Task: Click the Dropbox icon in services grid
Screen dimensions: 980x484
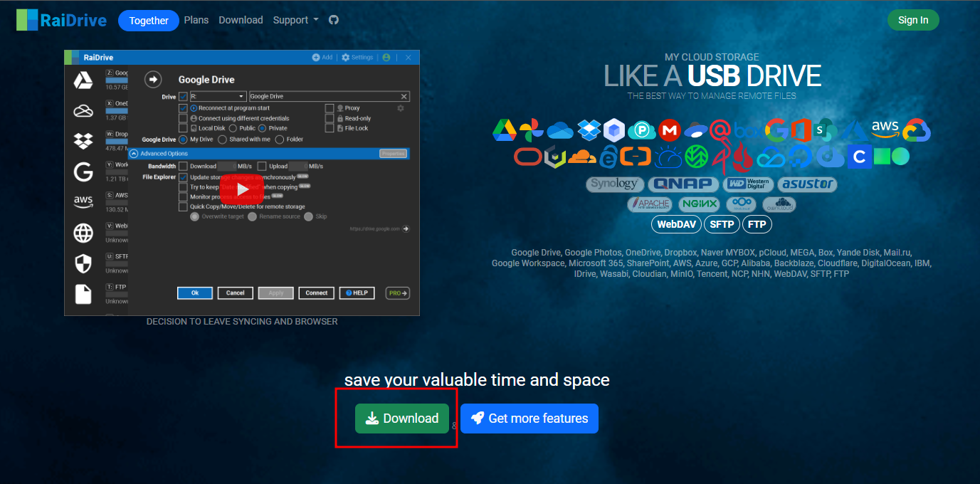Action: (x=589, y=130)
